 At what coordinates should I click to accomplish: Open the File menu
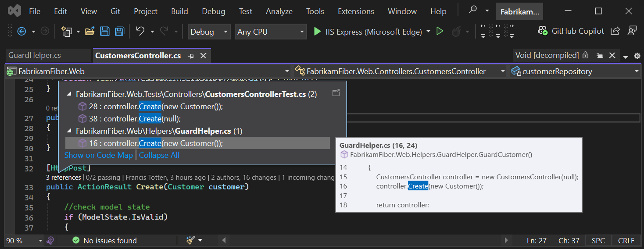(35, 11)
